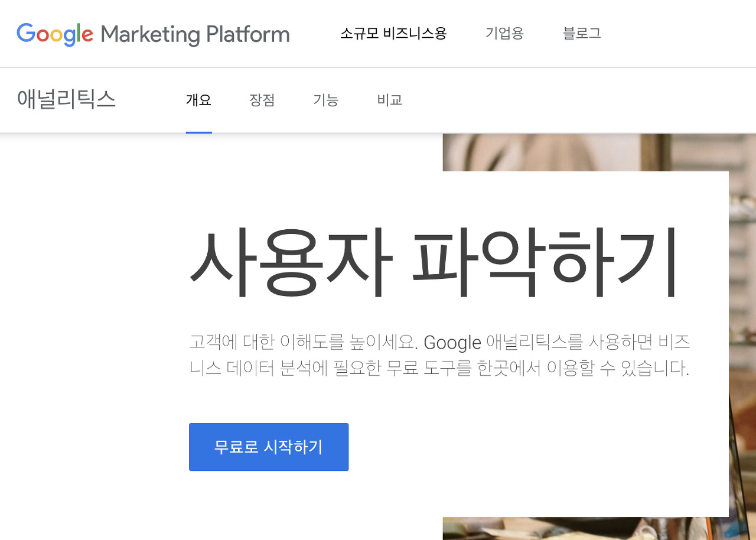Switch to the 개요 tab
Image resolution: width=756 pixels, height=540 pixels.
198,100
